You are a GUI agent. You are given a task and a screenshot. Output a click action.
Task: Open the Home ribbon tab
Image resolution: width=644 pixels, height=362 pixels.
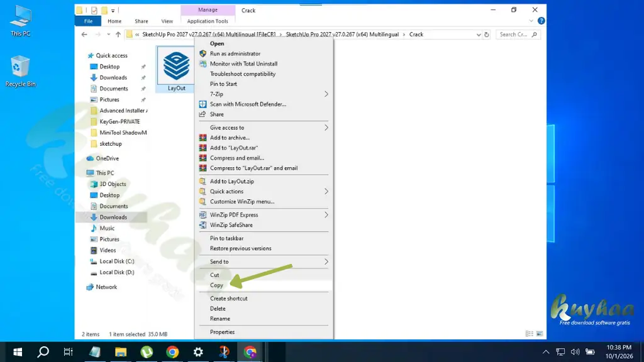point(114,21)
